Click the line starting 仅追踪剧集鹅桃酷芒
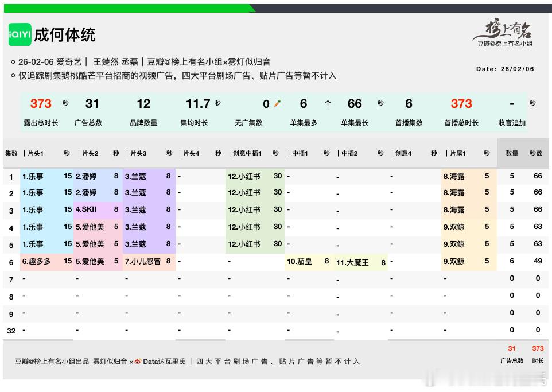This screenshot has width=552, height=392. pyautogui.click(x=177, y=76)
